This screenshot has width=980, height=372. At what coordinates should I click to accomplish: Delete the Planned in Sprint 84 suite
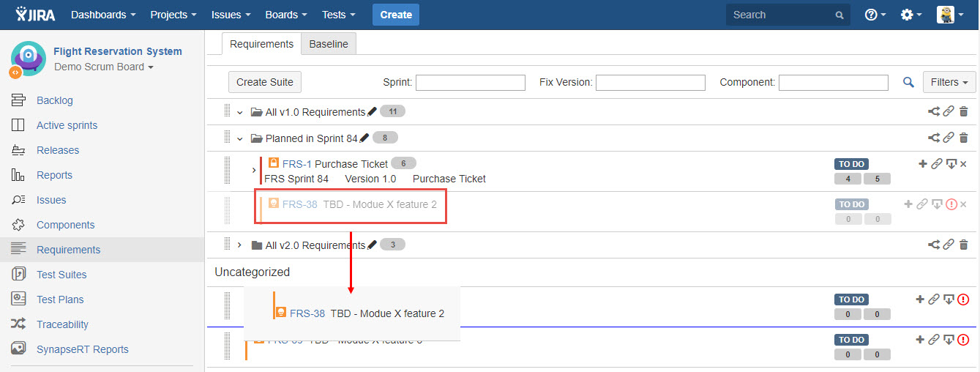click(963, 138)
